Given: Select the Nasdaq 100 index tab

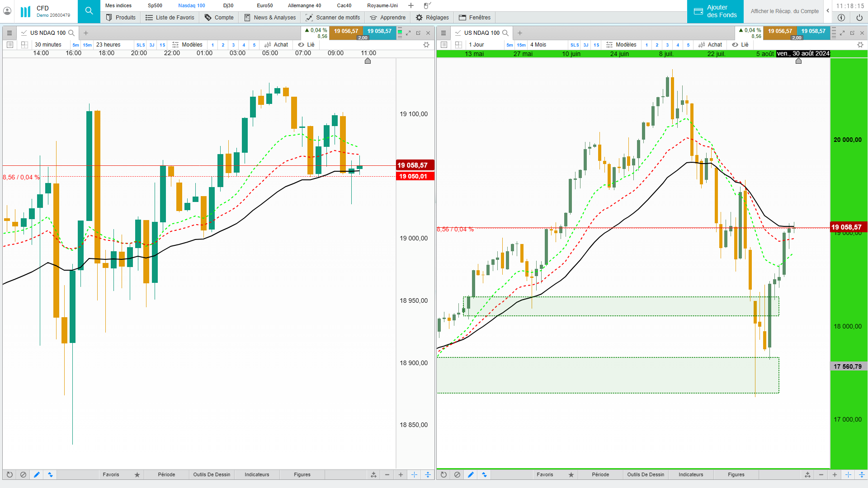Looking at the screenshot, I should [191, 5].
